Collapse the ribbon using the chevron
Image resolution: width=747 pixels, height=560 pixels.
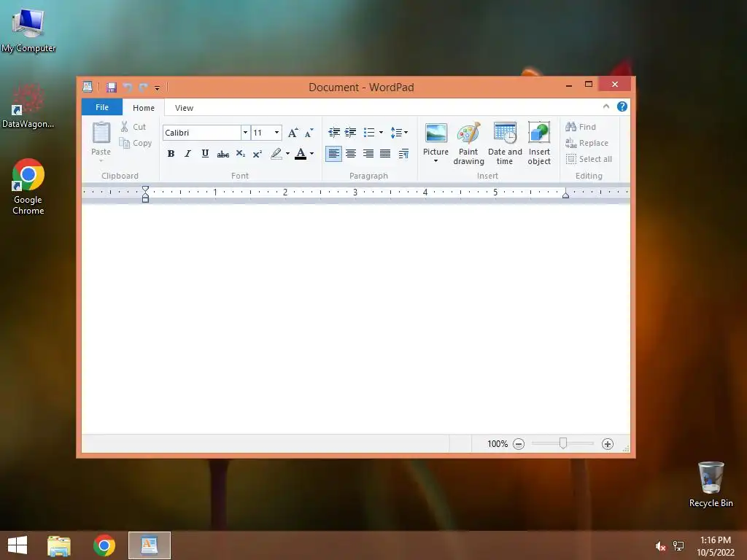pos(606,106)
